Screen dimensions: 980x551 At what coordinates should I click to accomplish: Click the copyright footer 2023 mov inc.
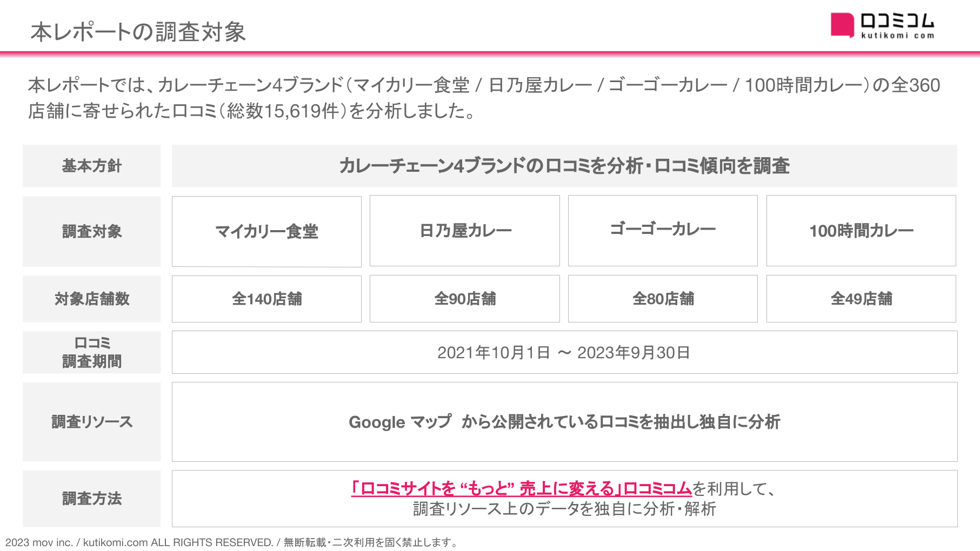point(232,542)
